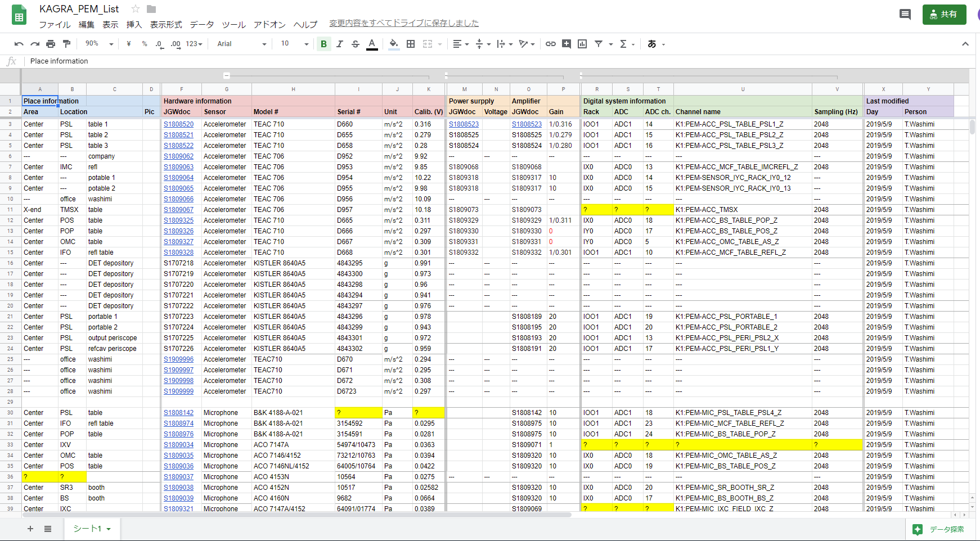Open the comments history icon
This screenshot has height=541, width=980.
(905, 14)
